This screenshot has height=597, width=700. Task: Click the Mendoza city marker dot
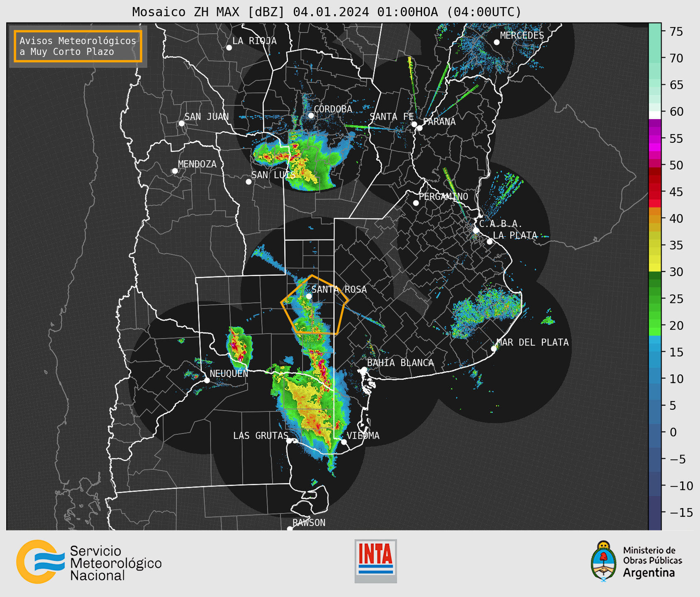[175, 171]
